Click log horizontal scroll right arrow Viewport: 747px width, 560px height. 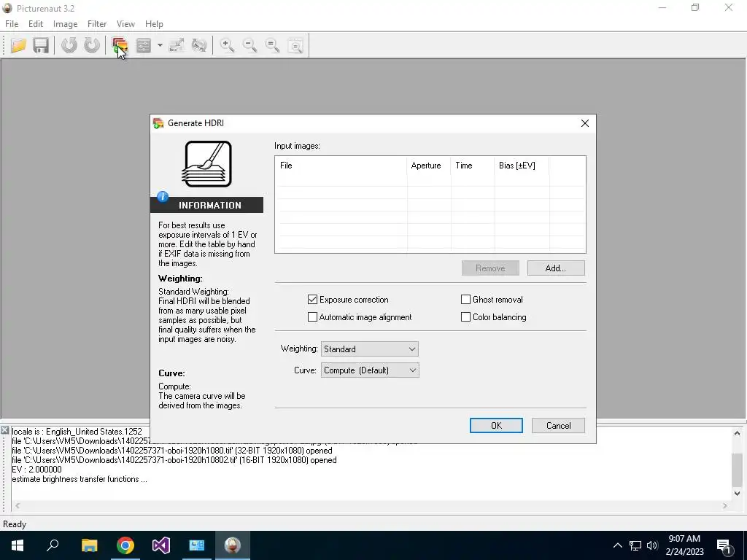click(725, 506)
